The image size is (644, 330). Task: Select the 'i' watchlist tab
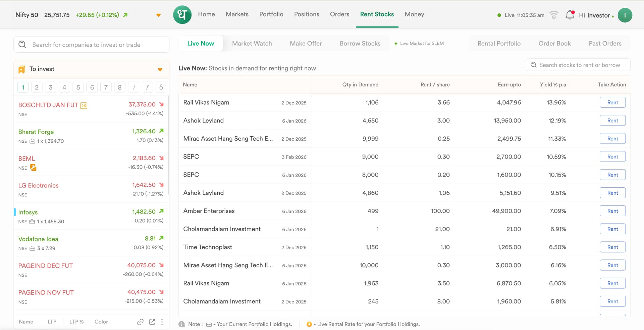133,87
